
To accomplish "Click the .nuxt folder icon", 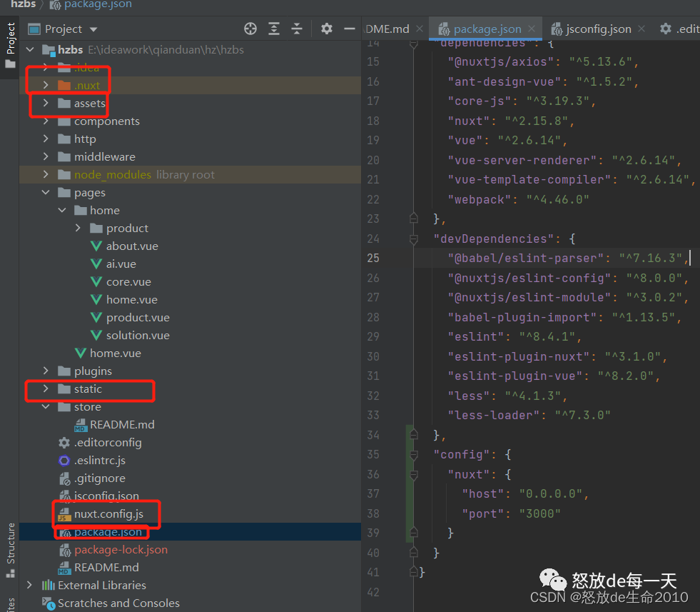I will click(64, 85).
